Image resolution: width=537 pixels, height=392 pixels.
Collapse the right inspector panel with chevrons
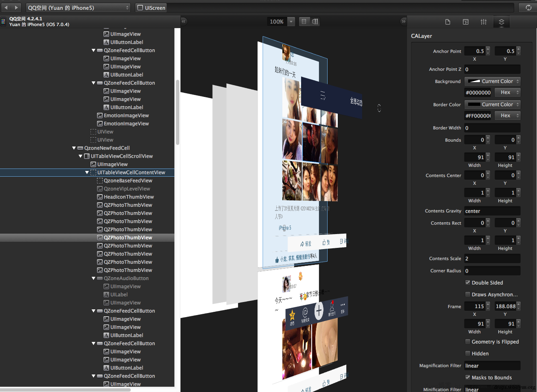403,22
